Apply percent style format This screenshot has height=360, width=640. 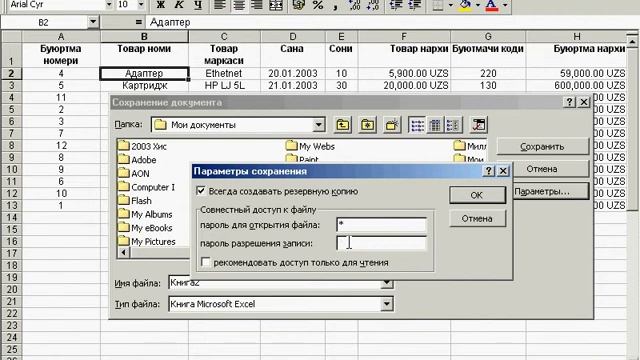pos(318,5)
